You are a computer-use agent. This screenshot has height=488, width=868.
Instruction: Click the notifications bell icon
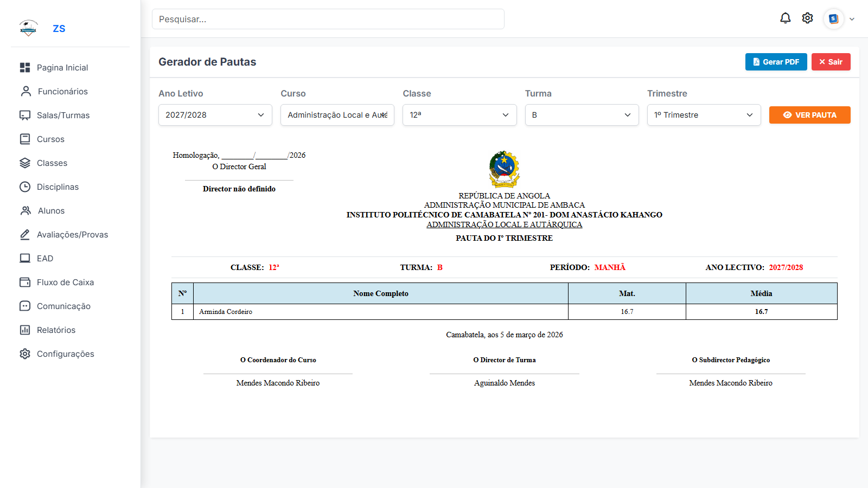click(x=785, y=18)
